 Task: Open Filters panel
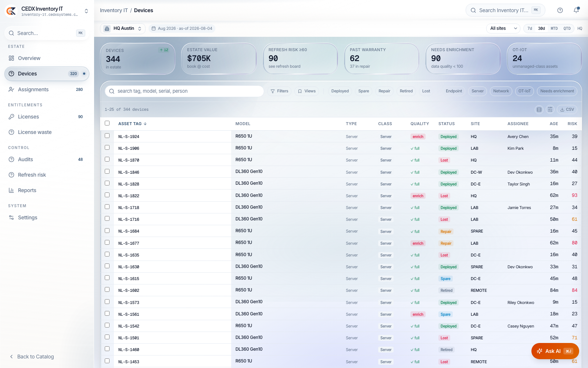coord(280,91)
